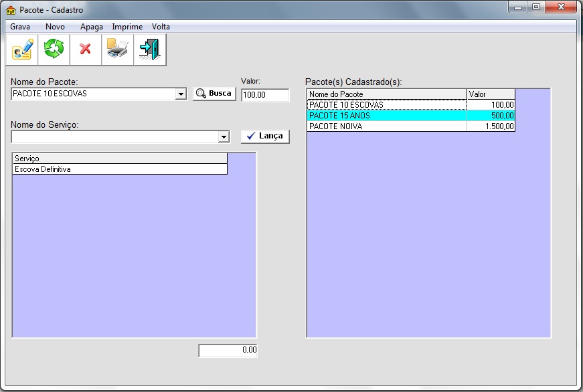Open the Novo menu

55,27
